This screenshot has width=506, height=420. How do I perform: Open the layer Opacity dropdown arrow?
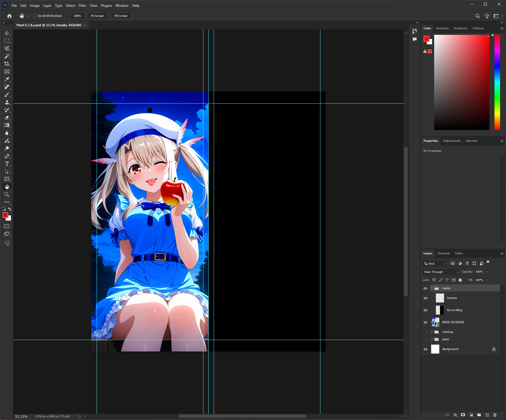tap(487, 272)
